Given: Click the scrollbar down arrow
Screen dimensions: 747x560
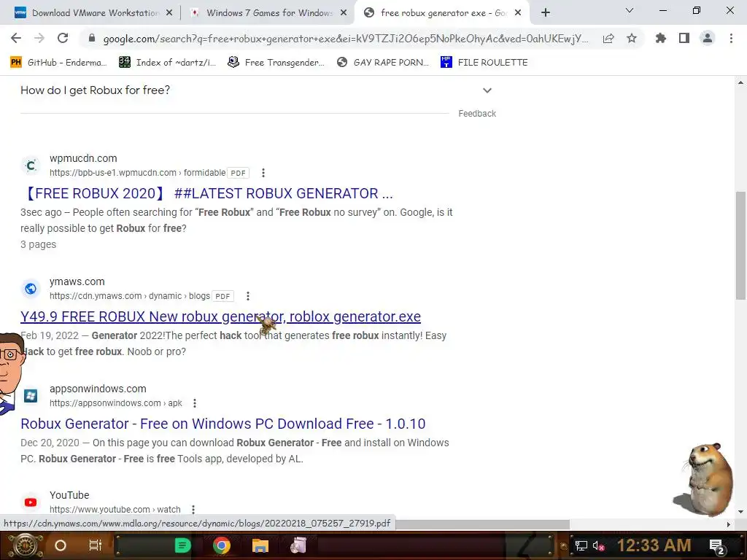Looking at the screenshot, I should tap(740, 512).
